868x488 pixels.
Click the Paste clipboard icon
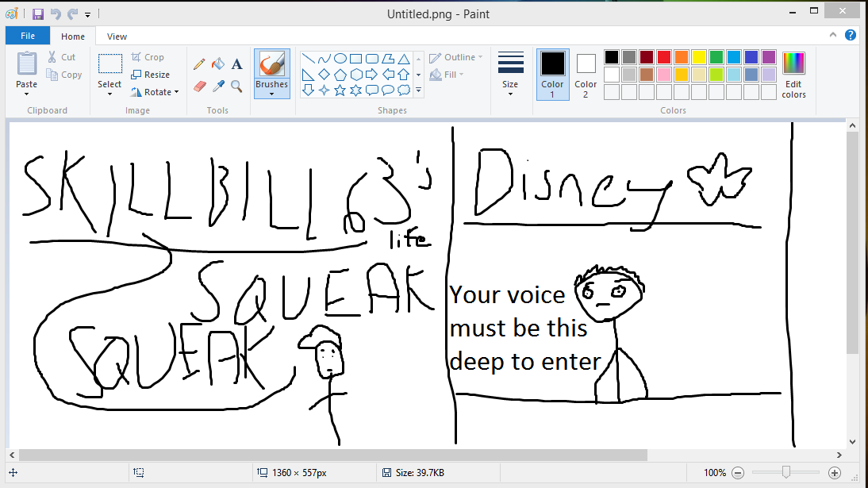26,63
